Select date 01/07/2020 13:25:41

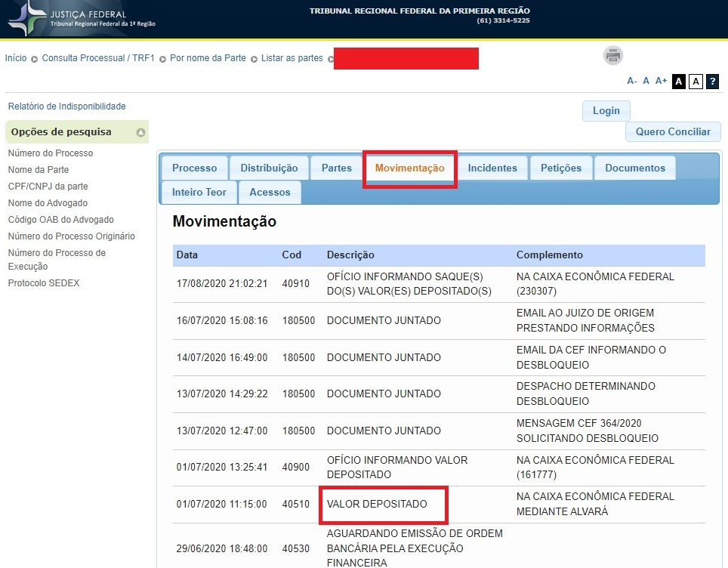click(x=222, y=468)
